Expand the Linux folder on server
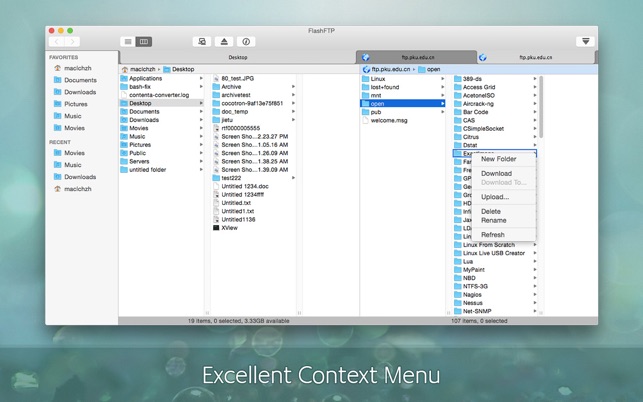This screenshot has height=402, width=643. [x=443, y=78]
